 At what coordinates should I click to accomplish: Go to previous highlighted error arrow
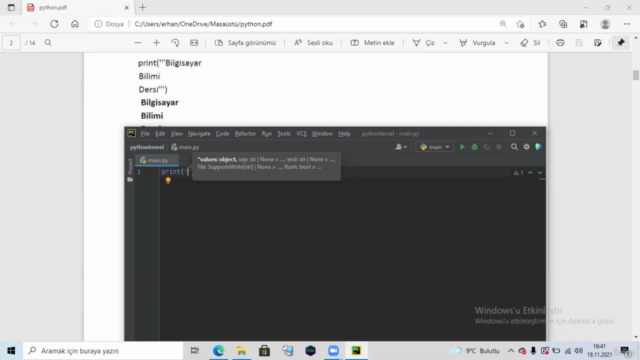pyautogui.click(x=530, y=173)
